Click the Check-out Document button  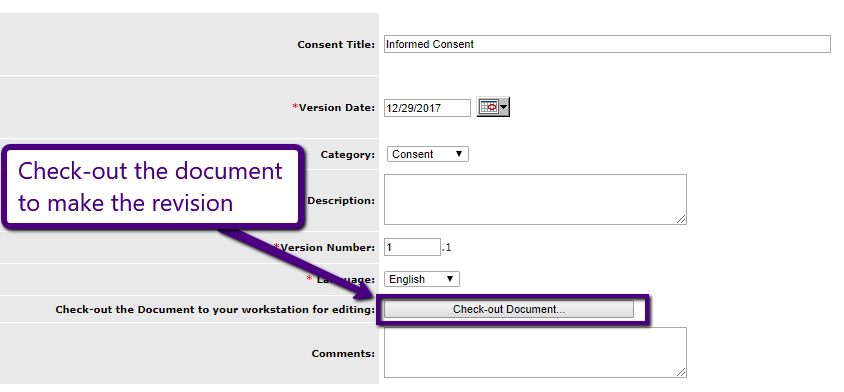click(509, 309)
